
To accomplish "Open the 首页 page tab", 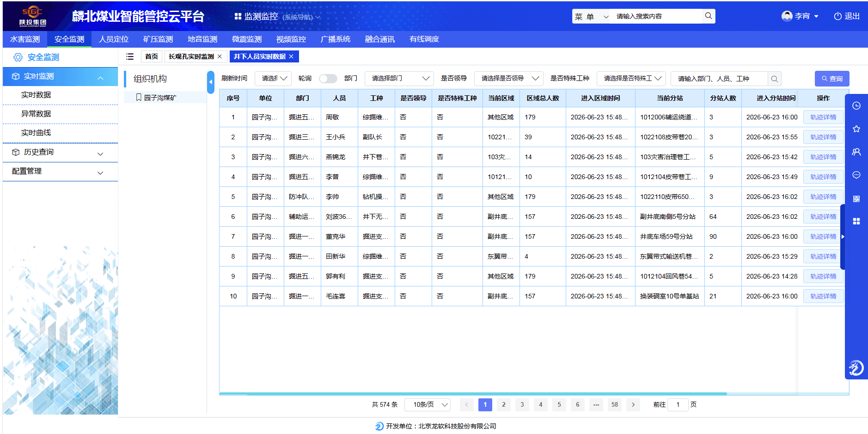I will click(x=152, y=56).
